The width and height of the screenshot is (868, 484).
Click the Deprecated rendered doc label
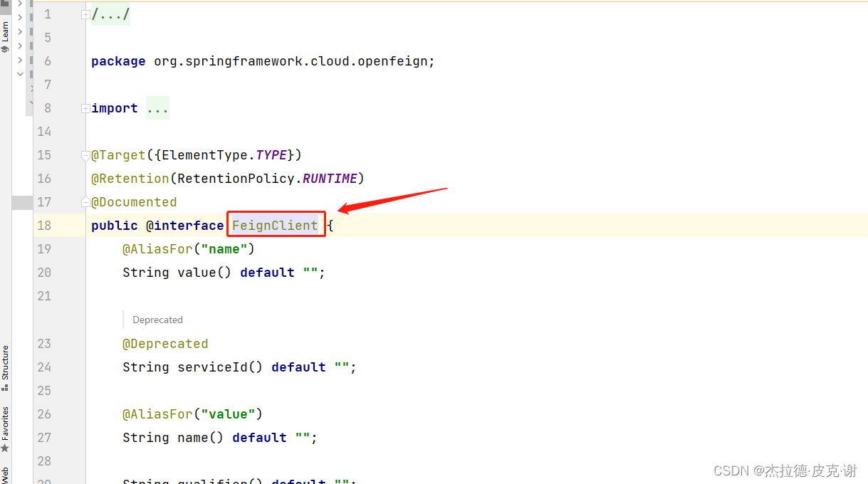(x=157, y=320)
